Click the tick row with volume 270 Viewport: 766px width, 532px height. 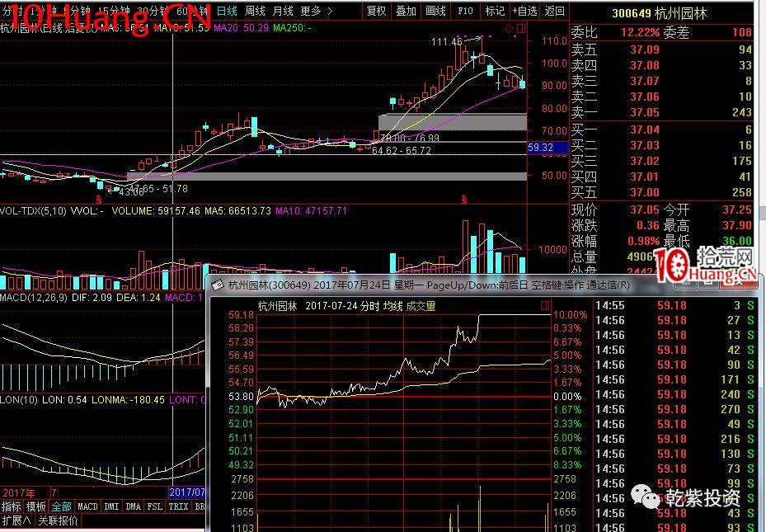pos(674,409)
